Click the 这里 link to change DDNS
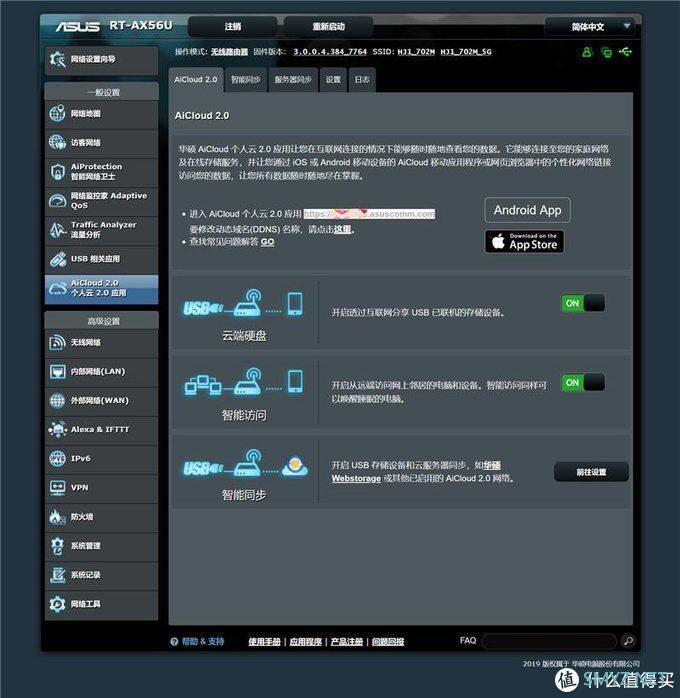Screen dimensions: 680x698 343,230
